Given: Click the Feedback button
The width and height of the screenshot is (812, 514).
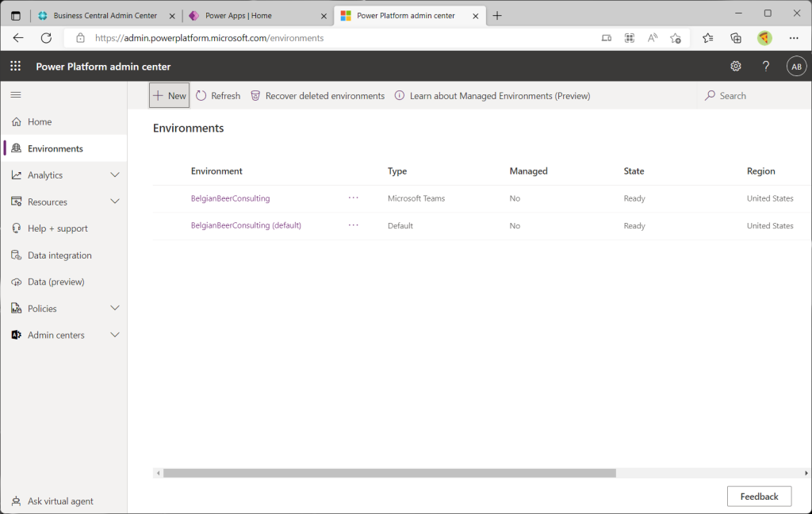Looking at the screenshot, I should [759, 497].
